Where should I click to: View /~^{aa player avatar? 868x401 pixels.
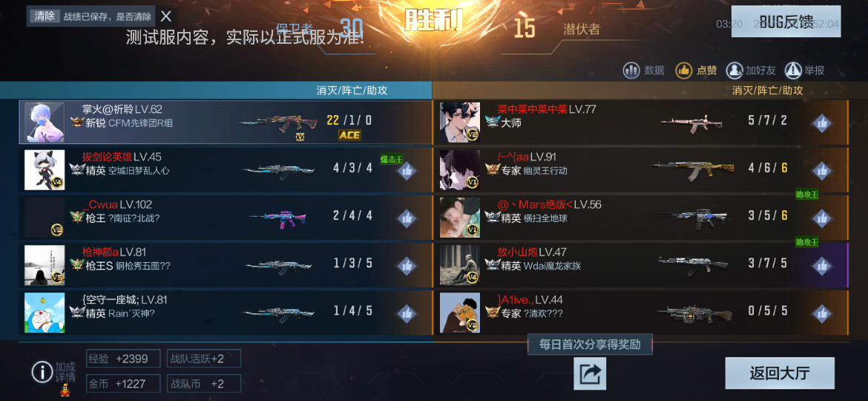coord(460,170)
